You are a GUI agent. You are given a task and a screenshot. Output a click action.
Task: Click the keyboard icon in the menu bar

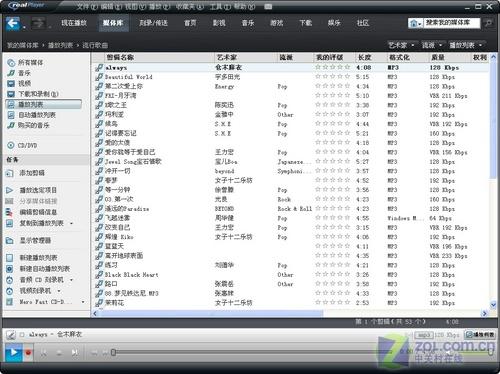point(268,6)
